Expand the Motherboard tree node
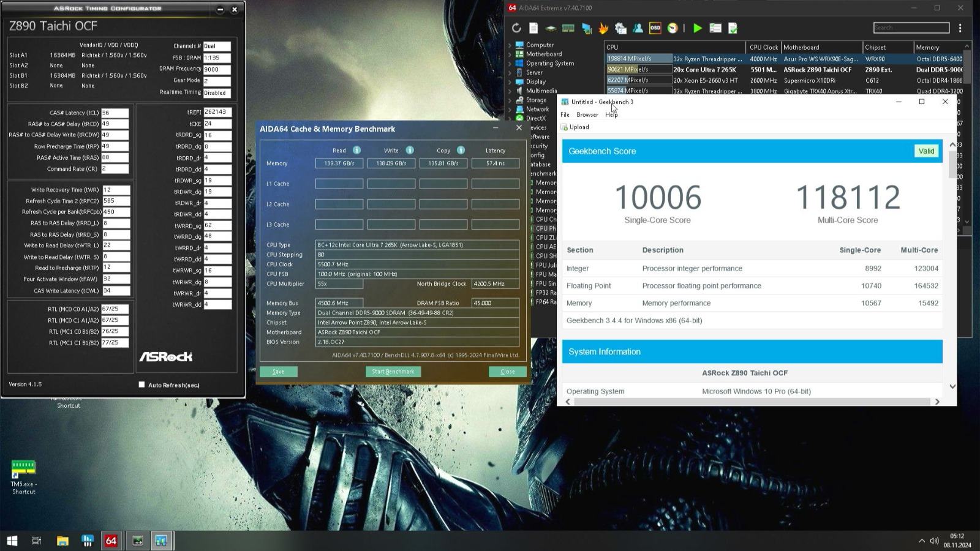980x551 pixels. [x=509, y=54]
